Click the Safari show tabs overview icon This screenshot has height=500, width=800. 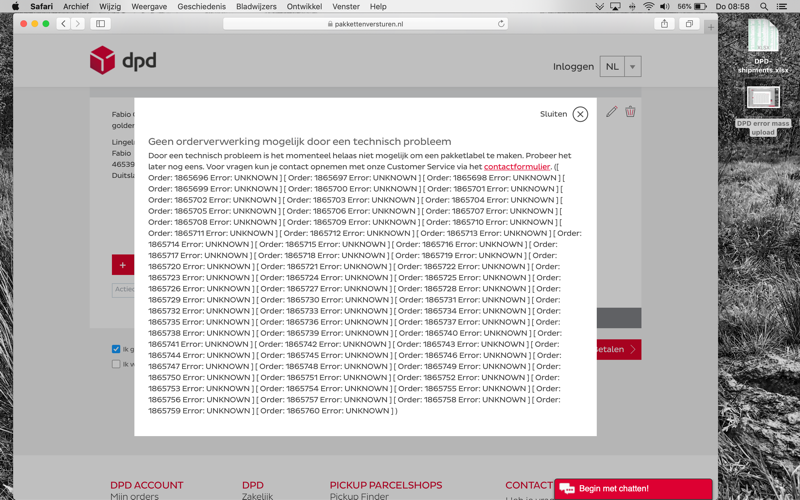(689, 23)
